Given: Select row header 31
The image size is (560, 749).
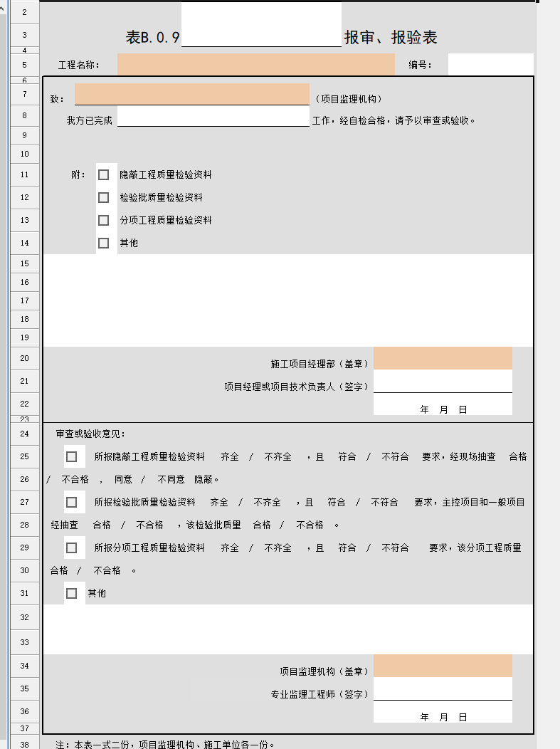Looking at the screenshot, I should click(x=25, y=593).
